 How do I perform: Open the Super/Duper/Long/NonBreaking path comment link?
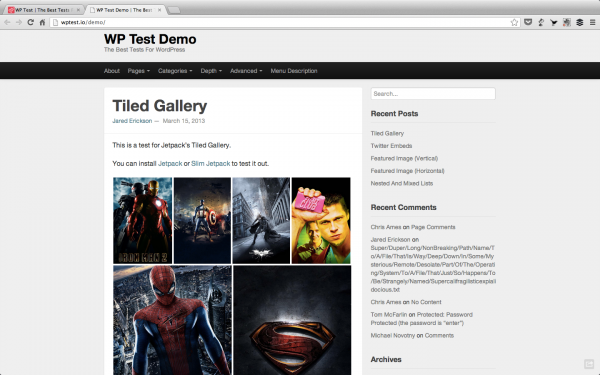433,269
